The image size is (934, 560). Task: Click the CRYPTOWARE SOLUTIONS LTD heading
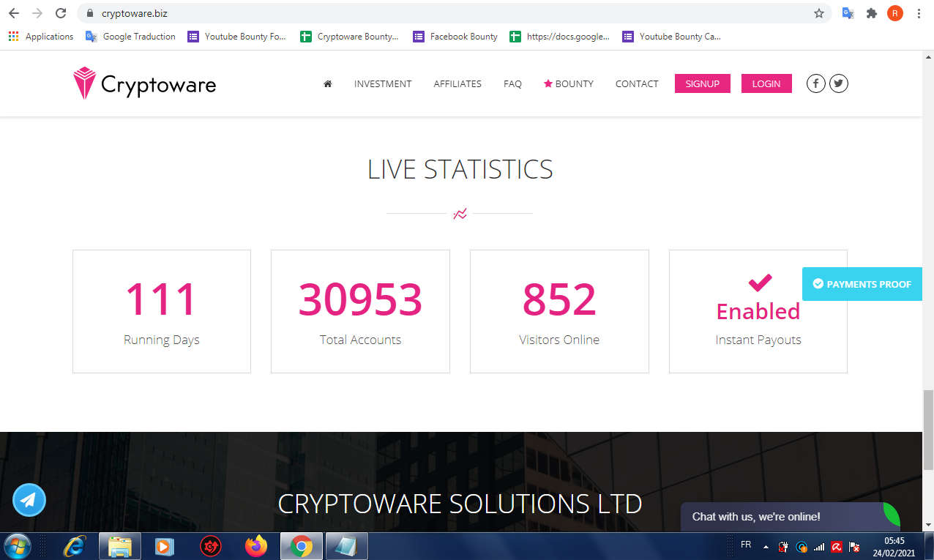pos(460,504)
